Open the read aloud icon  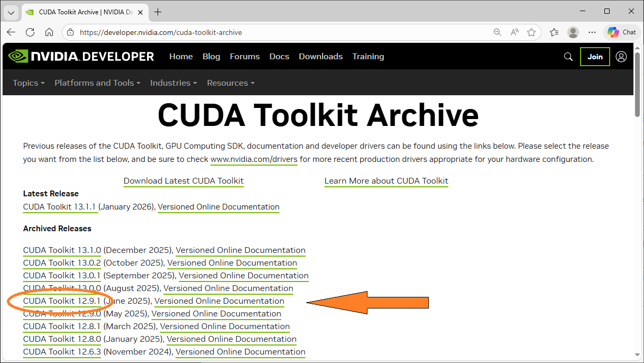(514, 32)
